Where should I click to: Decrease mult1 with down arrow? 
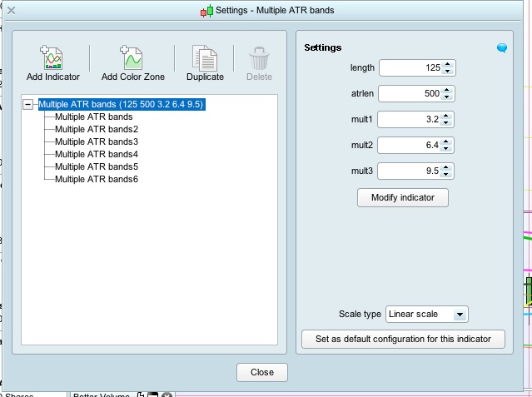coord(446,123)
